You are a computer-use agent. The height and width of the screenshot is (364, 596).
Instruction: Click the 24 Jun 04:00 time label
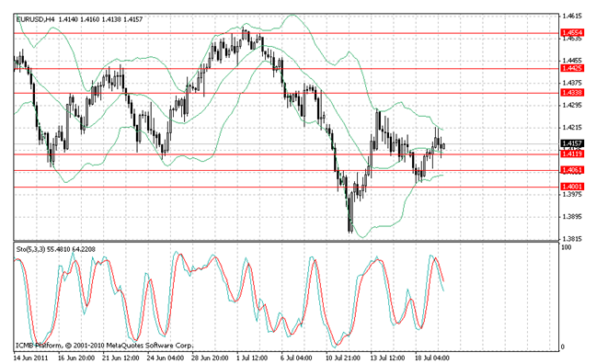(x=166, y=358)
